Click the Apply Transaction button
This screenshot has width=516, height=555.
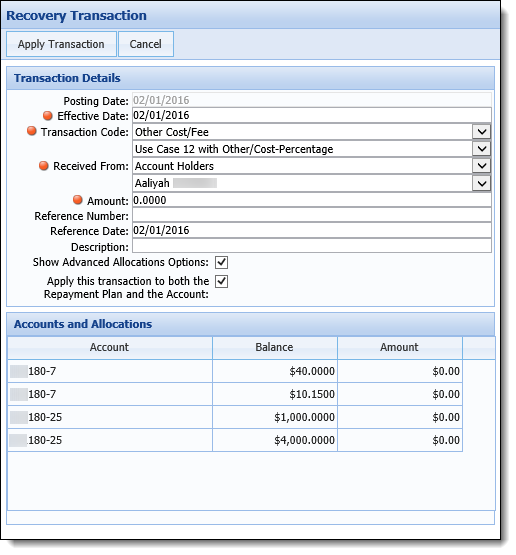(61, 44)
